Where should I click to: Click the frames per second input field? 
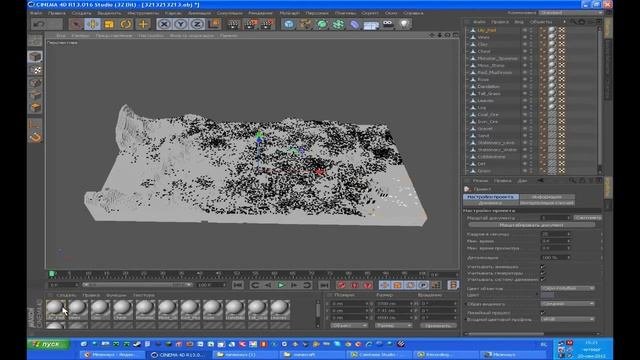click(555, 234)
